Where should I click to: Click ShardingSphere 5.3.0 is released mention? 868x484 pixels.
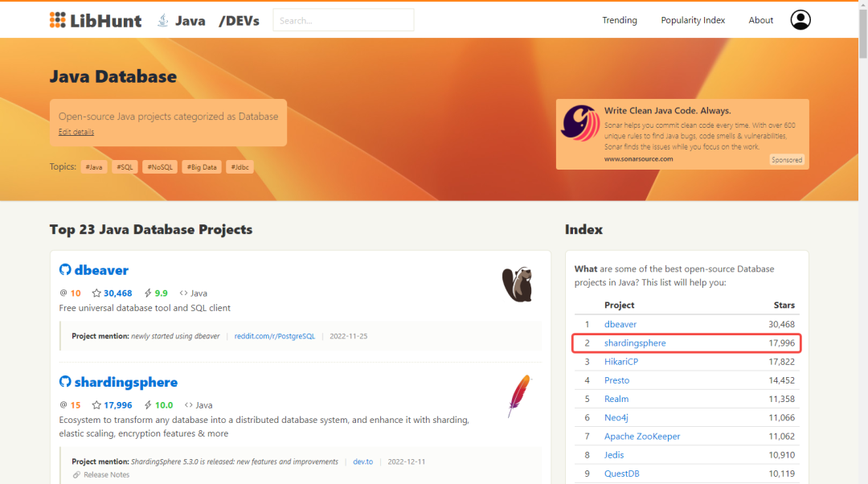point(234,461)
